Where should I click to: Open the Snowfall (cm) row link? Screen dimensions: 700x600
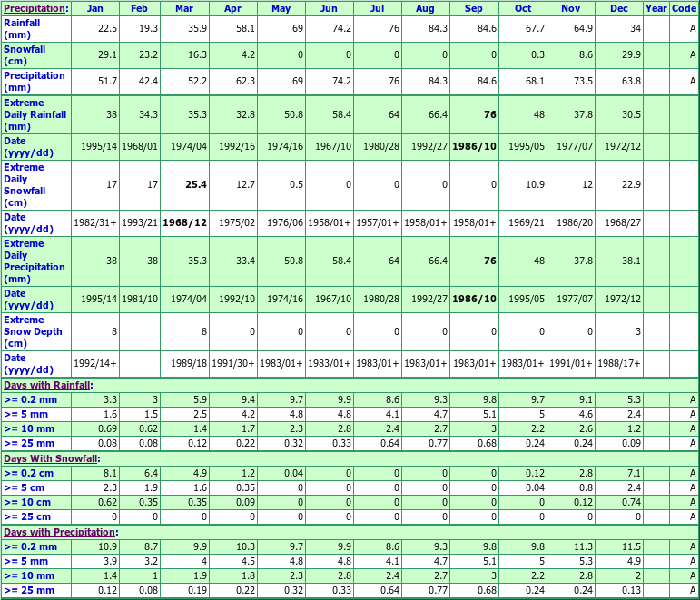click(24, 54)
